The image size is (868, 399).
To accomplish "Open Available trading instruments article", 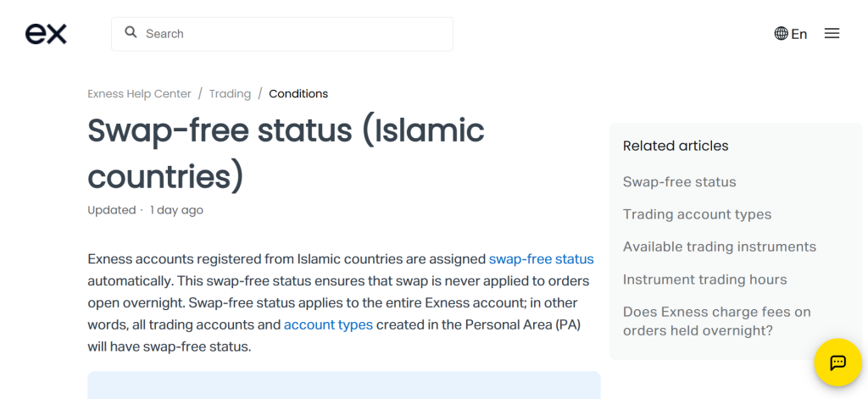I will (x=720, y=247).
